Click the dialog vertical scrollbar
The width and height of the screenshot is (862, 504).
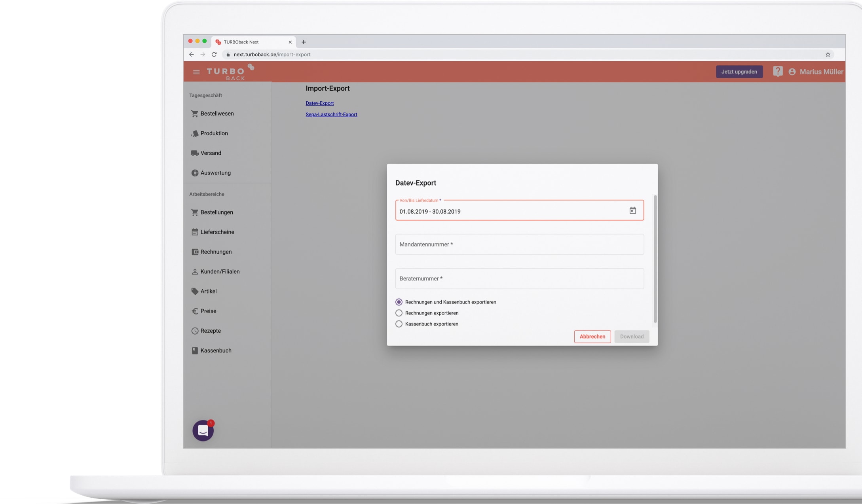tap(655, 259)
